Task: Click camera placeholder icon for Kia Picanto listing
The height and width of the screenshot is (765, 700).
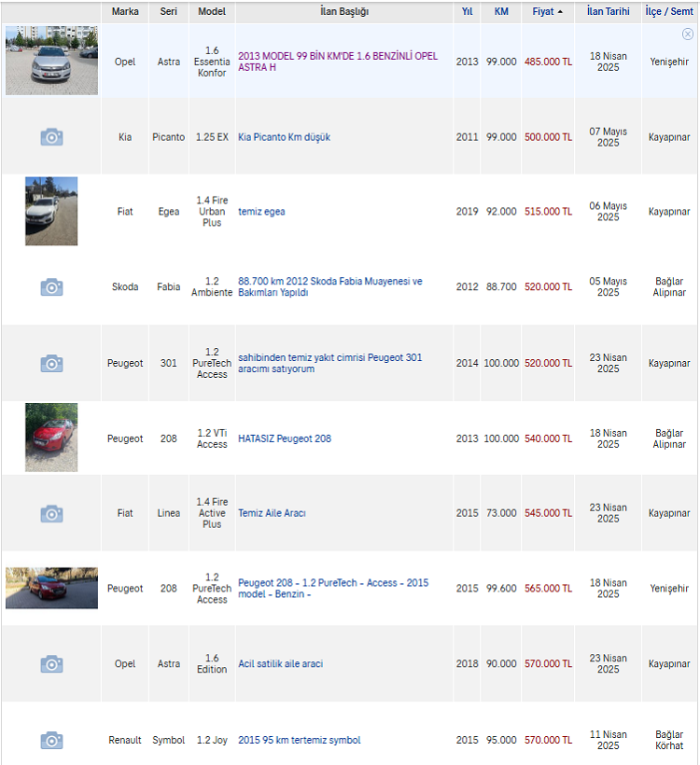Action: (51, 137)
